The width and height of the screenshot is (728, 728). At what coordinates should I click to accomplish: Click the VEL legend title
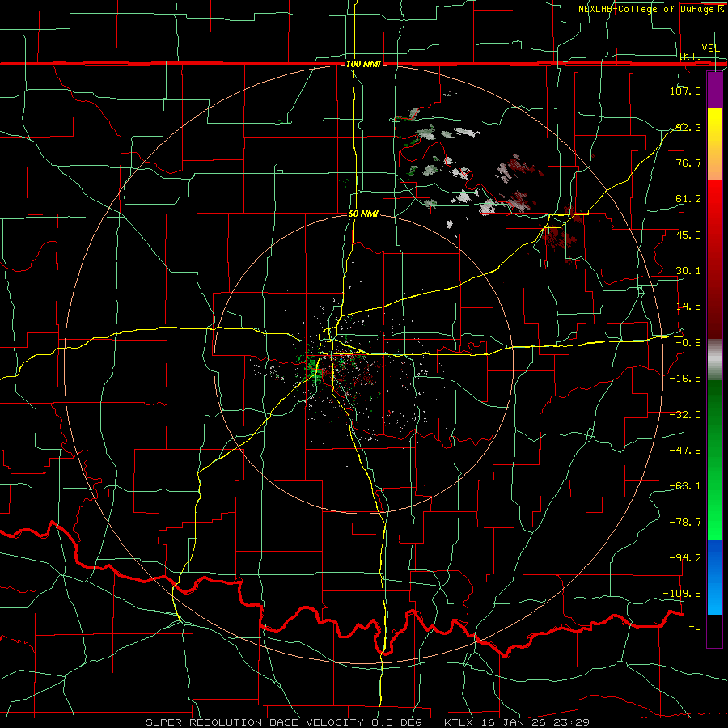(x=710, y=48)
